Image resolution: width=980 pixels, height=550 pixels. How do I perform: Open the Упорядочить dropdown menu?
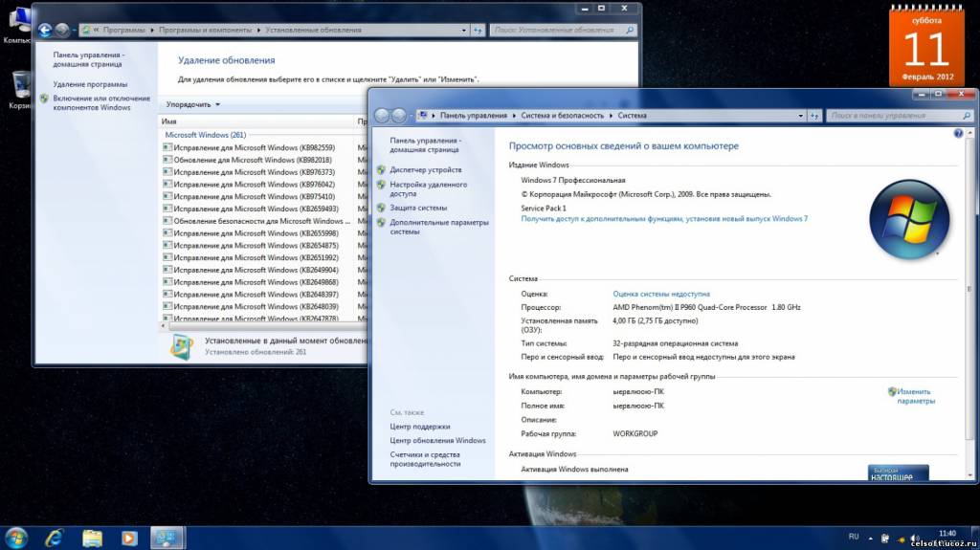(193, 104)
